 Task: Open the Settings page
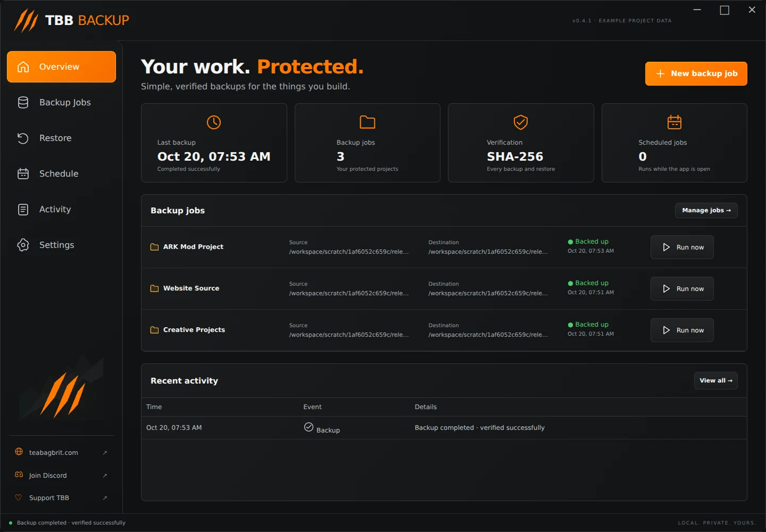61,245
